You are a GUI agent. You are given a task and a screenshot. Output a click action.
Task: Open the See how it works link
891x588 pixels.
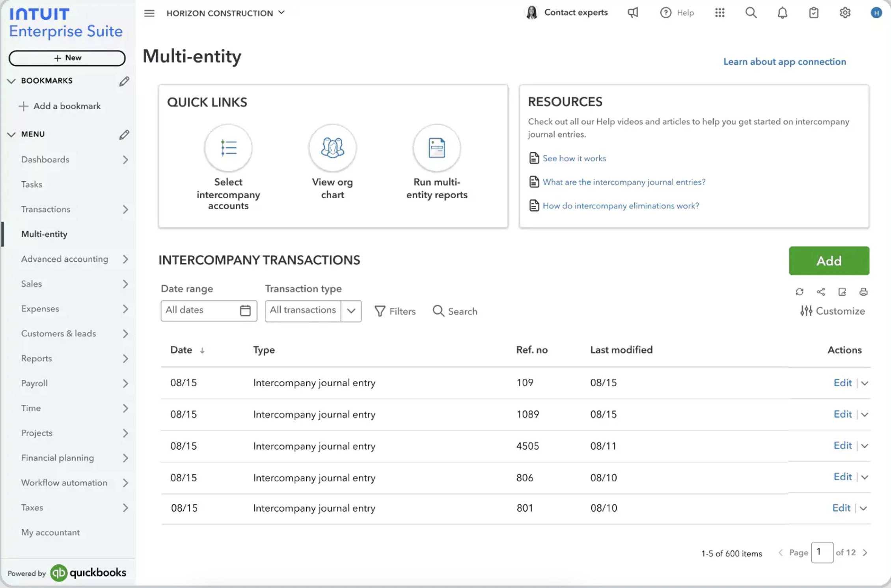tap(574, 158)
